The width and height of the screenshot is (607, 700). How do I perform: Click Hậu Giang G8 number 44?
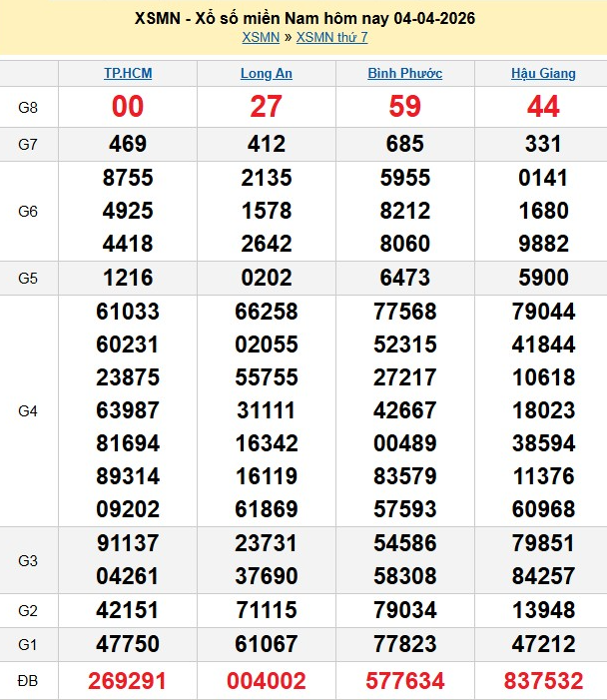(542, 107)
